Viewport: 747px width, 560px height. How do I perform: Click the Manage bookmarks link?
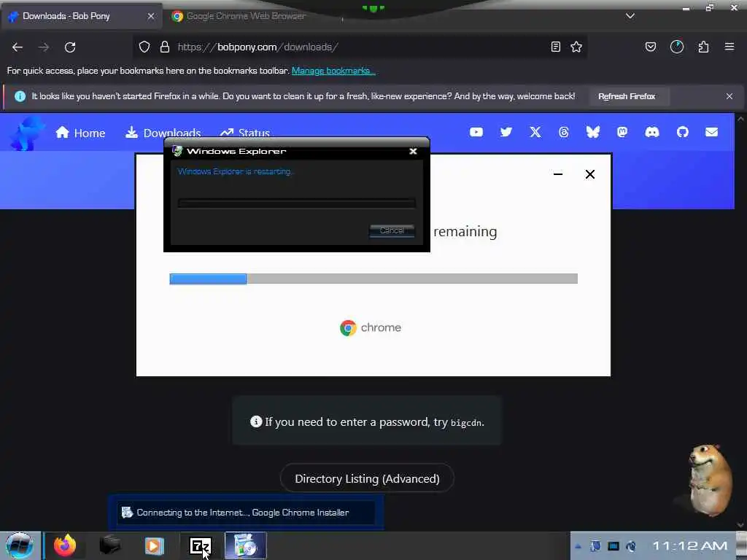coord(333,71)
